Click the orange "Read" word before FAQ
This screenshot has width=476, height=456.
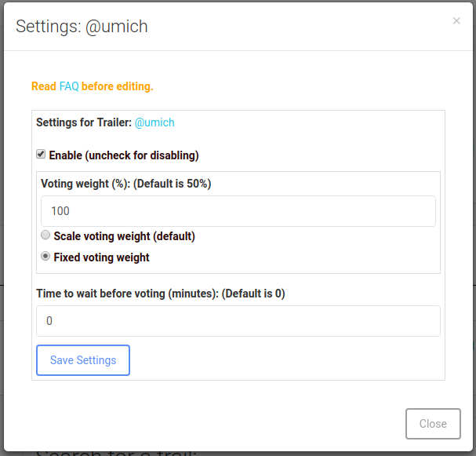coord(44,86)
